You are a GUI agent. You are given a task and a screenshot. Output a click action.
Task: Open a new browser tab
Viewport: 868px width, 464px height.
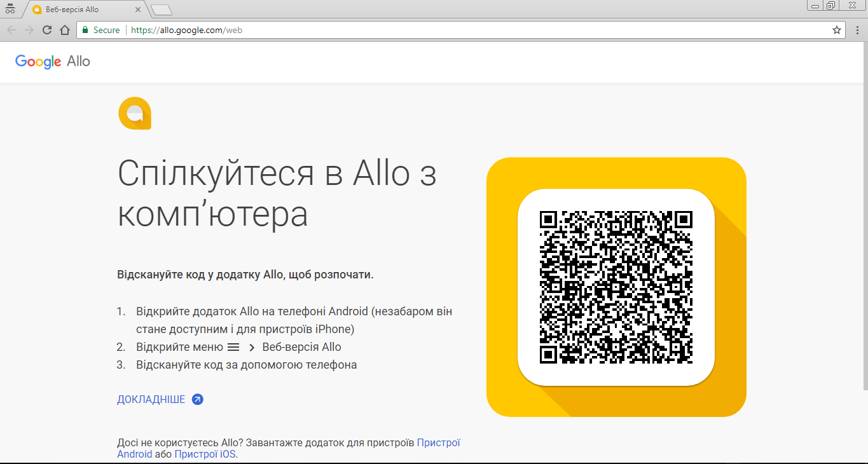click(x=162, y=10)
